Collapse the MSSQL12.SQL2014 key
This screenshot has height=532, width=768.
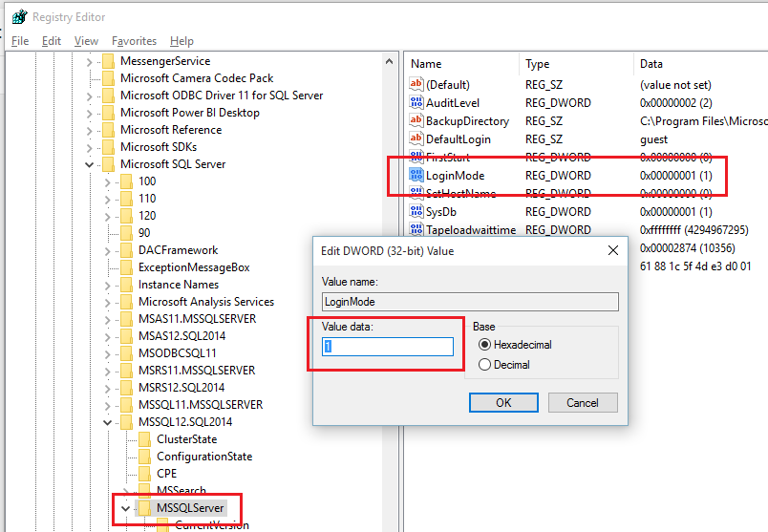point(107,422)
